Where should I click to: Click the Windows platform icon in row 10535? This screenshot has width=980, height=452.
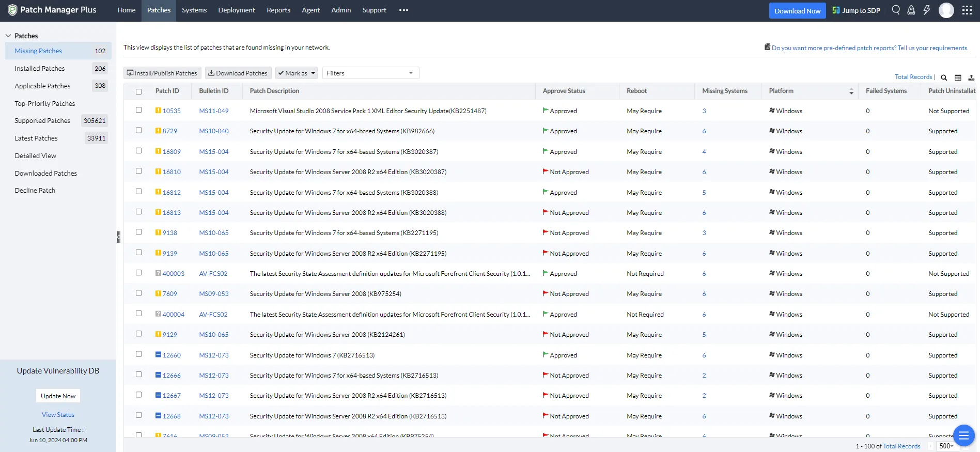pyautogui.click(x=772, y=111)
